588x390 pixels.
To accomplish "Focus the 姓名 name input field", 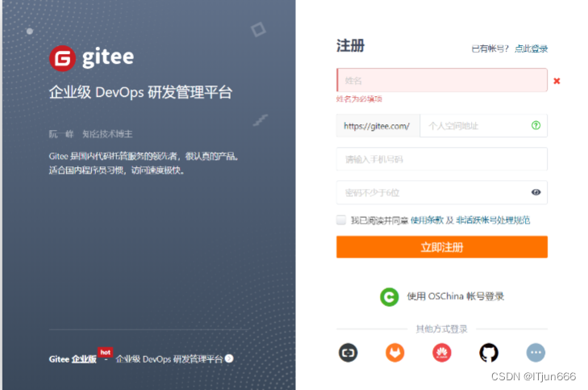I will (442, 80).
